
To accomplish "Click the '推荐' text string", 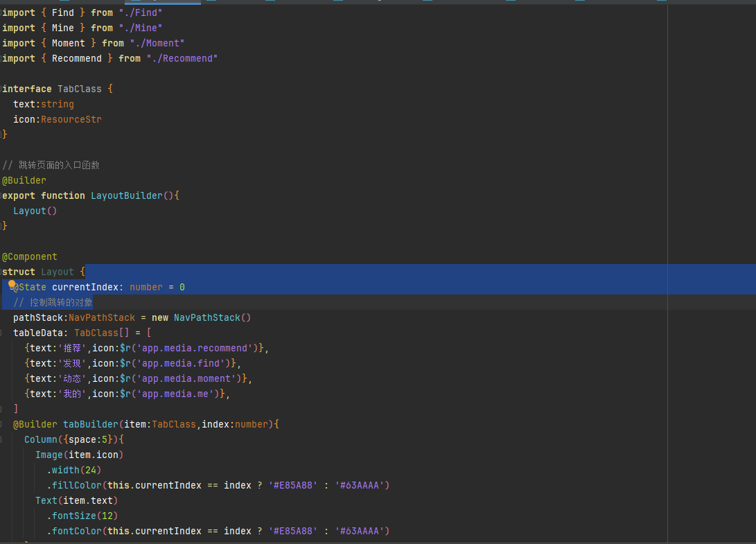I will pos(72,348).
